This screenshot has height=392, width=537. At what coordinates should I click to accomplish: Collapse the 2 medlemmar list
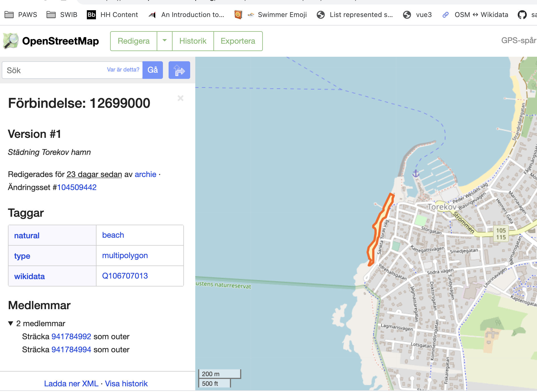11,323
